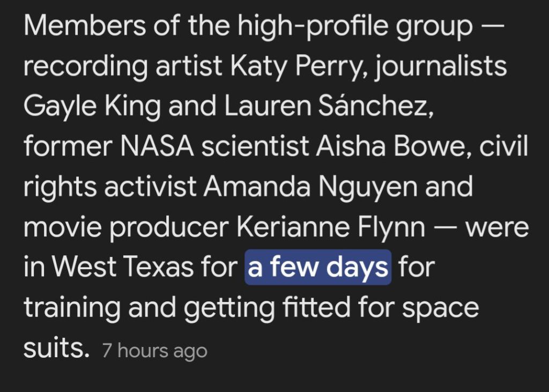Screen dimensions: 549x392
Task: Select the word "activist"
Action: click(151, 187)
